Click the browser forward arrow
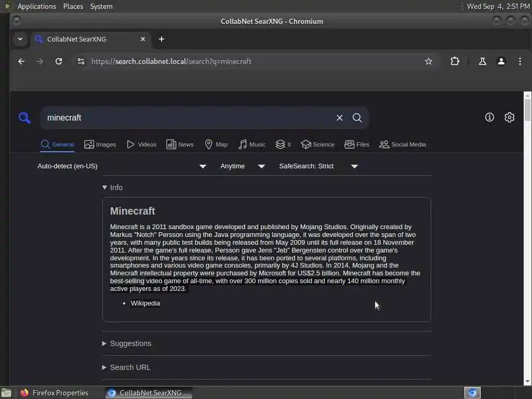The width and height of the screenshot is (532, 399). [39, 61]
